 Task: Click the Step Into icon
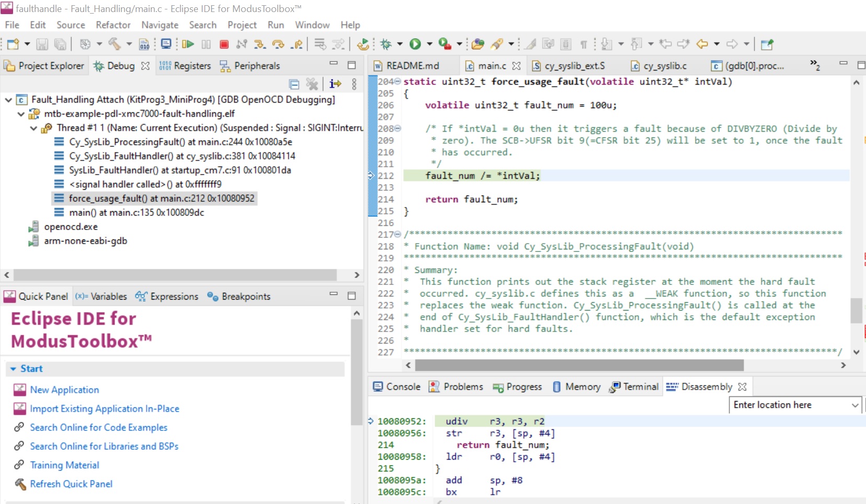tap(260, 44)
